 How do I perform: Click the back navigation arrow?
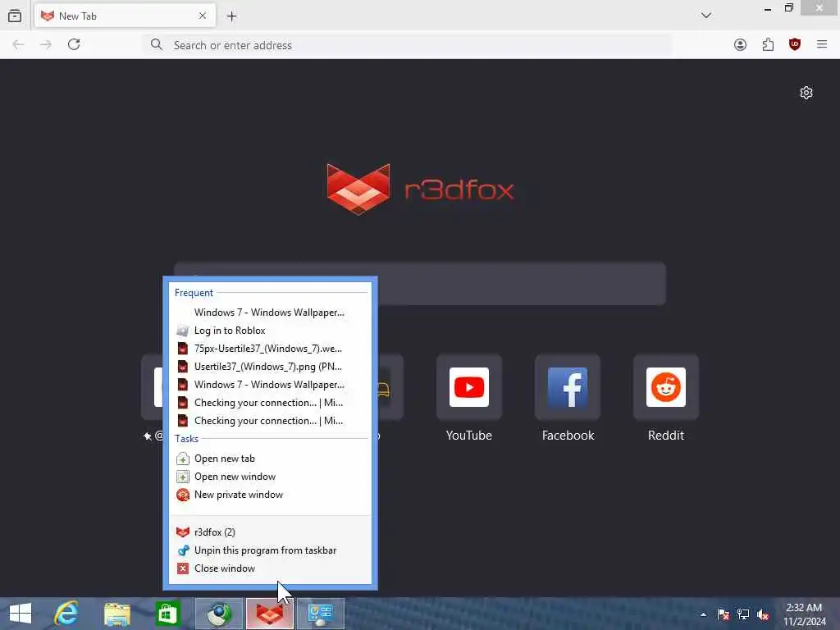pos(18,44)
